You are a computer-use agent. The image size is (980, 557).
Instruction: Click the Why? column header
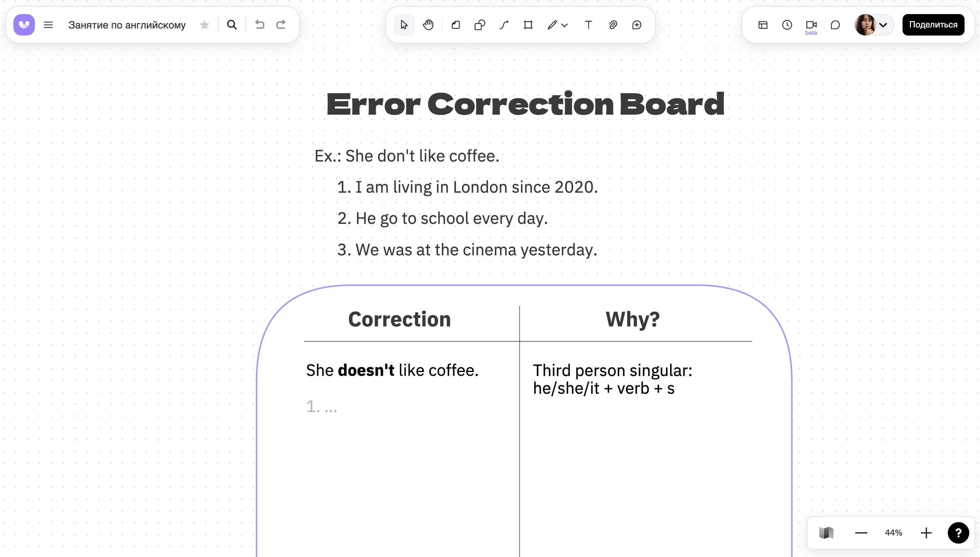(633, 320)
